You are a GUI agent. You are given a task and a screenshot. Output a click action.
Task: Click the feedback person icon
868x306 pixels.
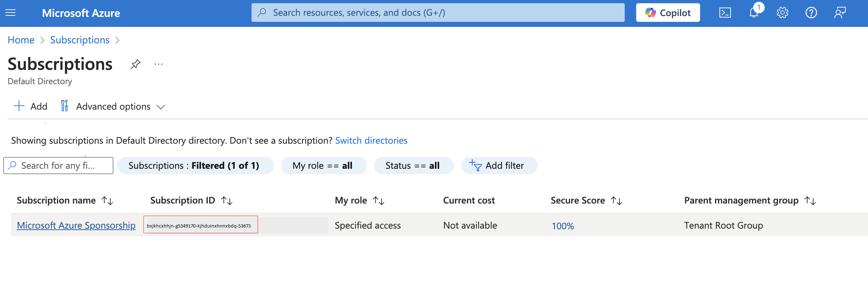840,13
